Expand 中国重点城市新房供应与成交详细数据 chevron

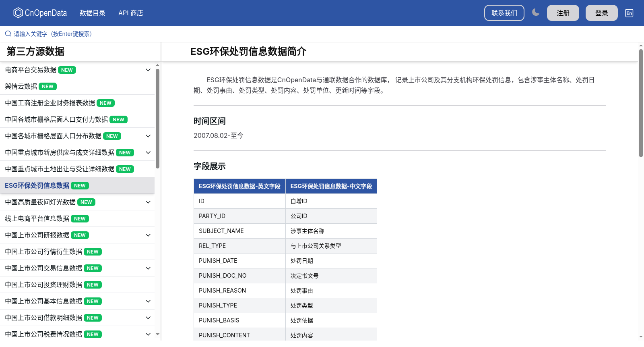pos(148,153)
